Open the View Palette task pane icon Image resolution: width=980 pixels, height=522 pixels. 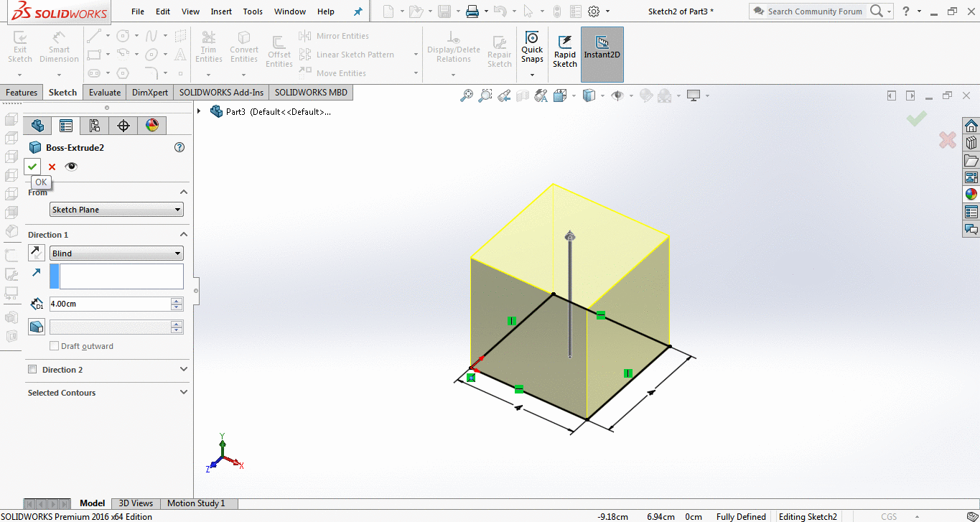pos(971,177)
